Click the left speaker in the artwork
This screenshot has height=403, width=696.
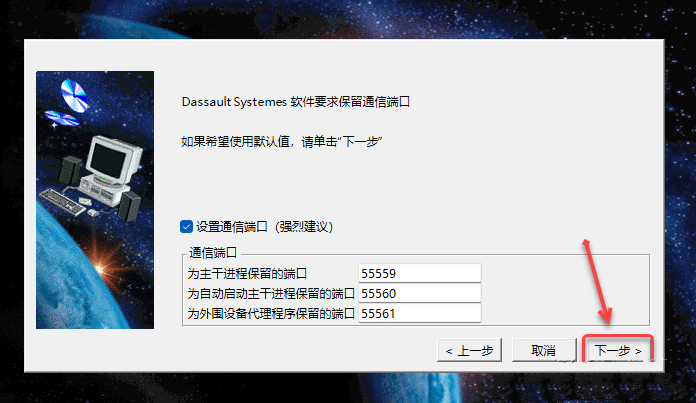coord(69,170)
